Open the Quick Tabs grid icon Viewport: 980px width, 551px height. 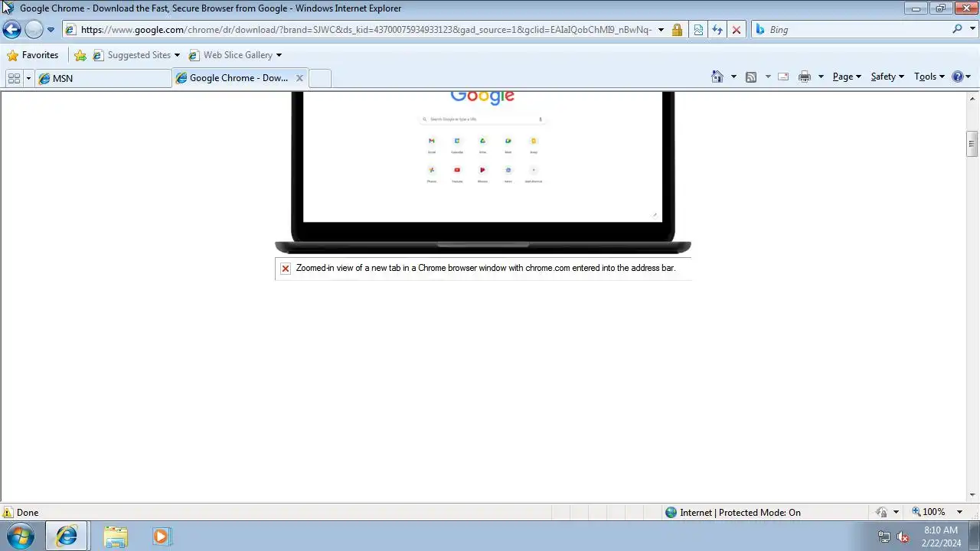pos(14,78)
